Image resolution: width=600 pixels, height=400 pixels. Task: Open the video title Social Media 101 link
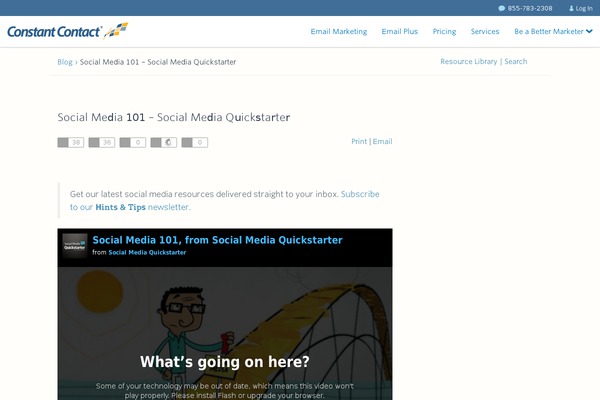[217, 240]
